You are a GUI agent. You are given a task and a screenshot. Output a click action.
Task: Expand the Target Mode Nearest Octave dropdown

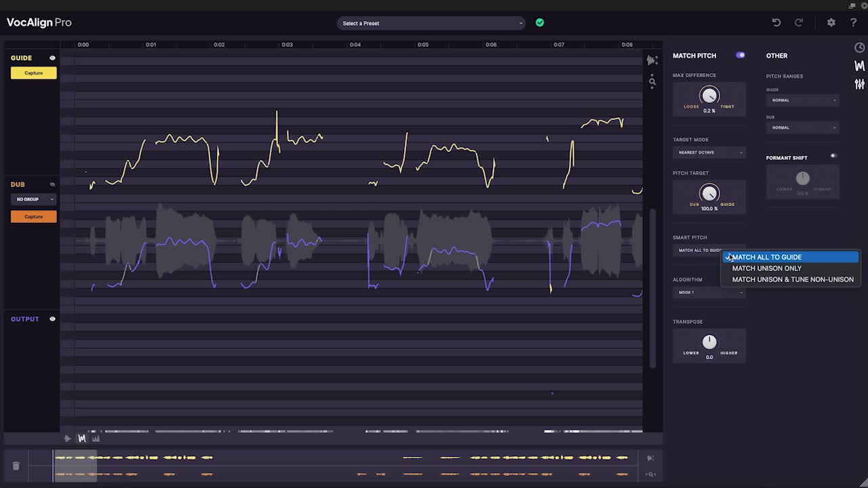click(709, 152)
